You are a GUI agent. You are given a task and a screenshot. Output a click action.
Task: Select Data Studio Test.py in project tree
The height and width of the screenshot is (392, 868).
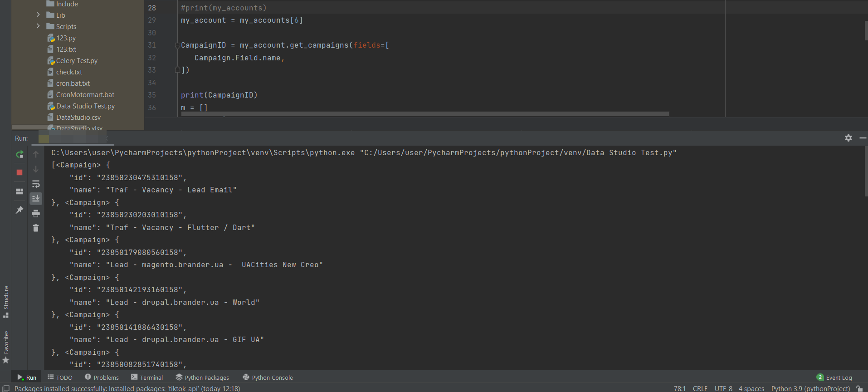[85, 106]
